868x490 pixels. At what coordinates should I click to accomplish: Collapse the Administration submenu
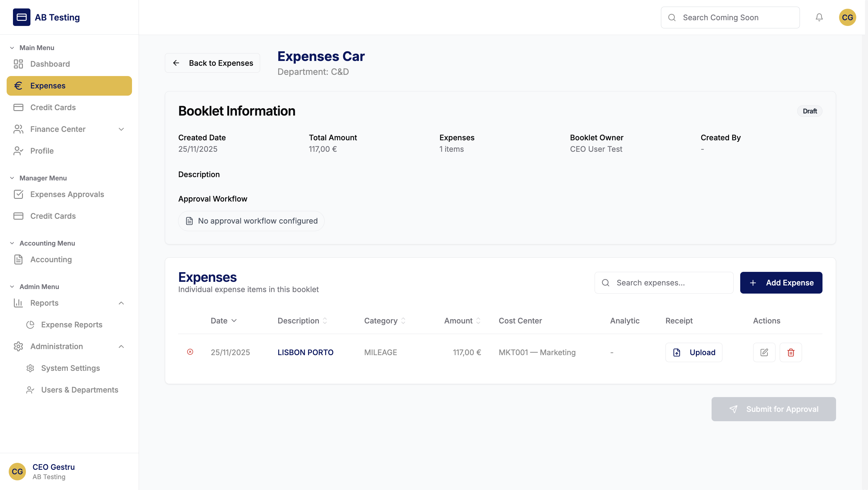[121, 346]
